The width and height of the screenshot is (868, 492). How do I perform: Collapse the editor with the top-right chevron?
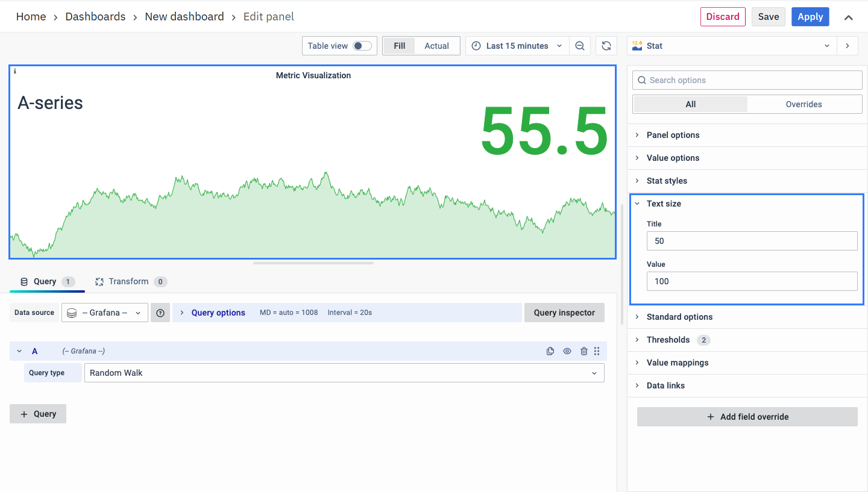[848, 17]
